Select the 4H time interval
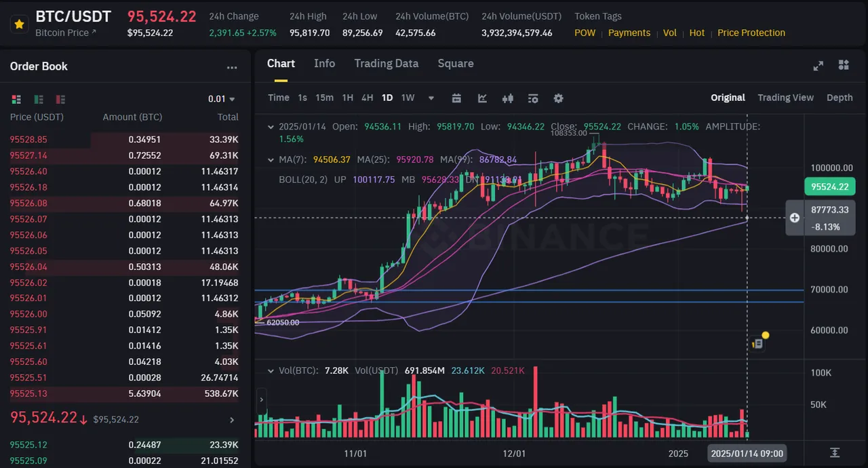The height and width of the screenshot is (468, 868). [367, 98]
